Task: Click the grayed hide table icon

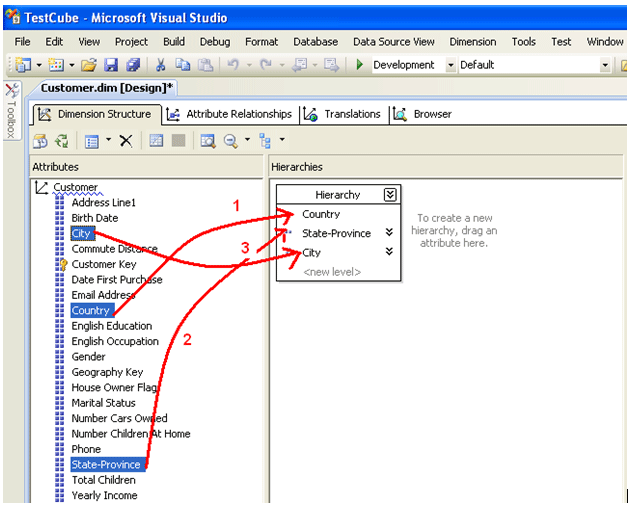Action: click(179, 141)
